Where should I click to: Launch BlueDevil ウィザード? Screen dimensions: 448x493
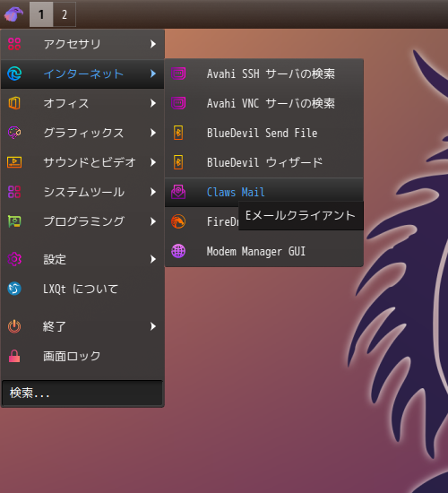tap(264, 162)
